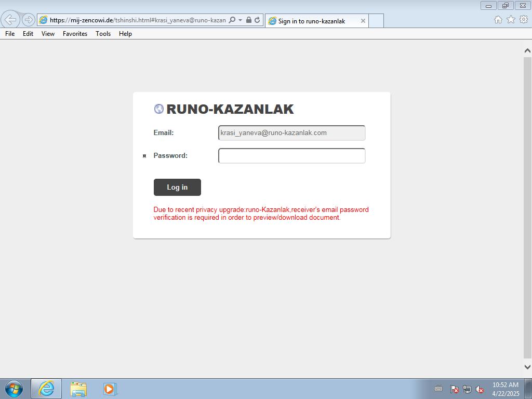The width and height of the screenshot is (532, 399).
Task: Open the Edit menu
Action: pyautogui.click(x=28, y=34)
